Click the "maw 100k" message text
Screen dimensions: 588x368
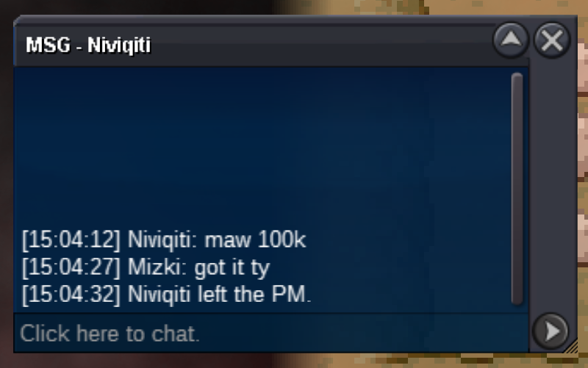click(255, 239)
